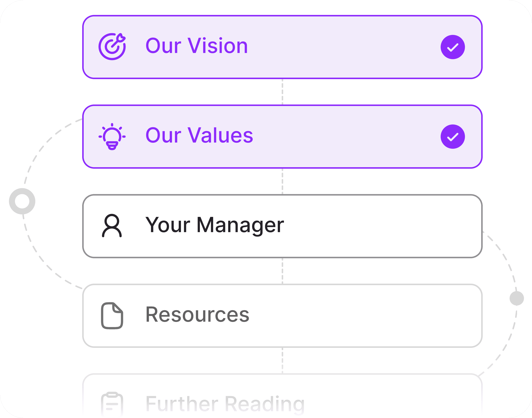Toggle the Our Values completed checkmark
532x418 pixels.
(x=453, y=137)
